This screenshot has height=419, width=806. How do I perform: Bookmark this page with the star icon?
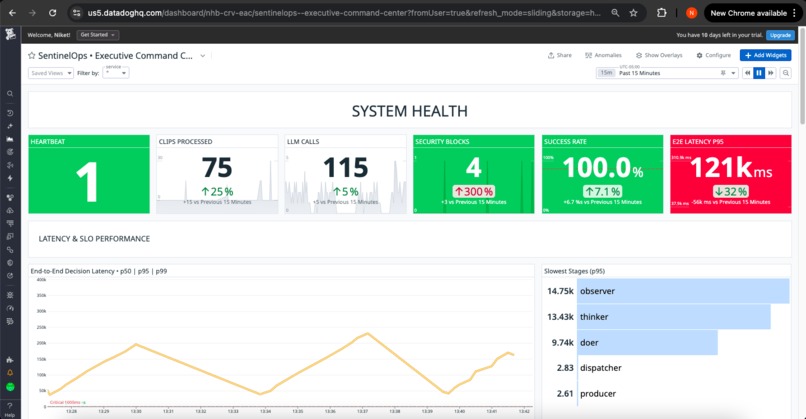click(633, 13)
